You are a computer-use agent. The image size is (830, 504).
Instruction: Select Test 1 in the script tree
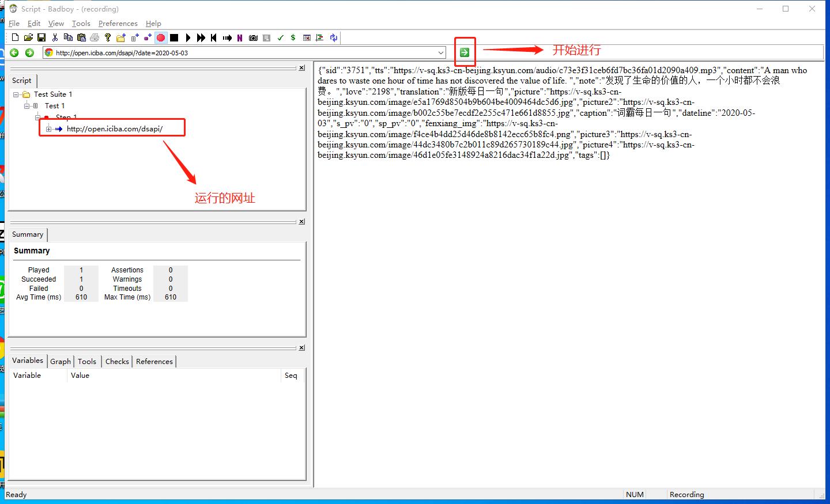tap(55, 106)
